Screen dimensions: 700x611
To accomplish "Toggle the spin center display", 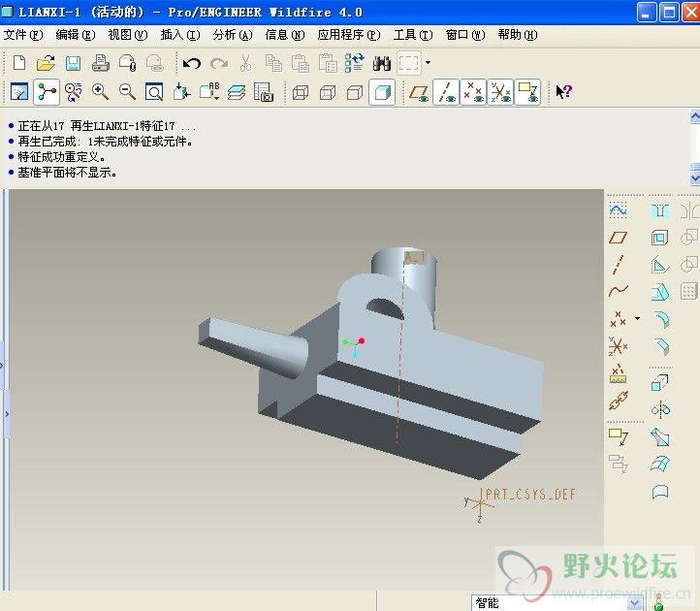I will (x=47, y=92).
